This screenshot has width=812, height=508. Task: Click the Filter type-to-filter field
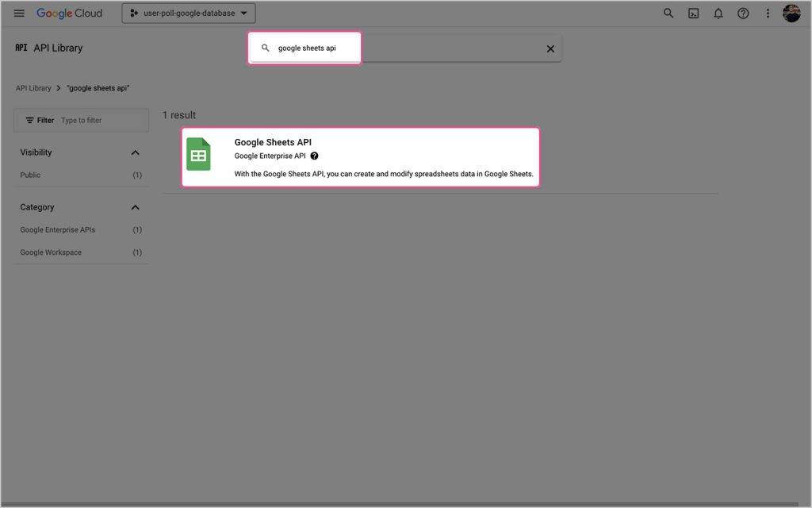coord(82,121)
